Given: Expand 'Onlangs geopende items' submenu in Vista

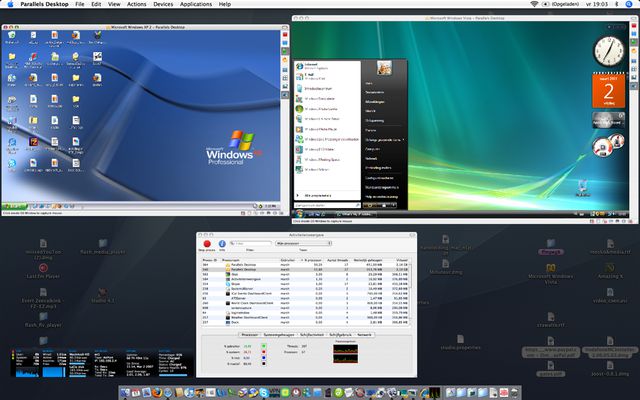Looking at the screenshot, I should [x=384, y=140].
